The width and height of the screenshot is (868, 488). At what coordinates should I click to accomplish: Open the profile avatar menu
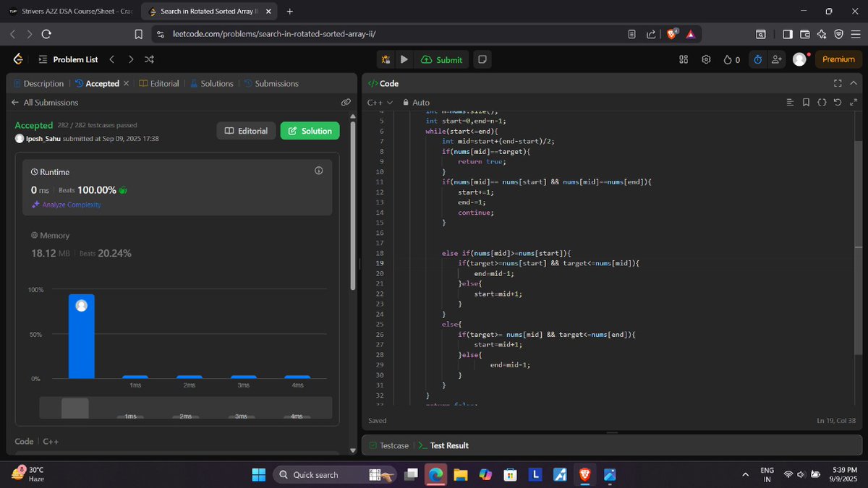pyautogui.click(x=799, y=59)
